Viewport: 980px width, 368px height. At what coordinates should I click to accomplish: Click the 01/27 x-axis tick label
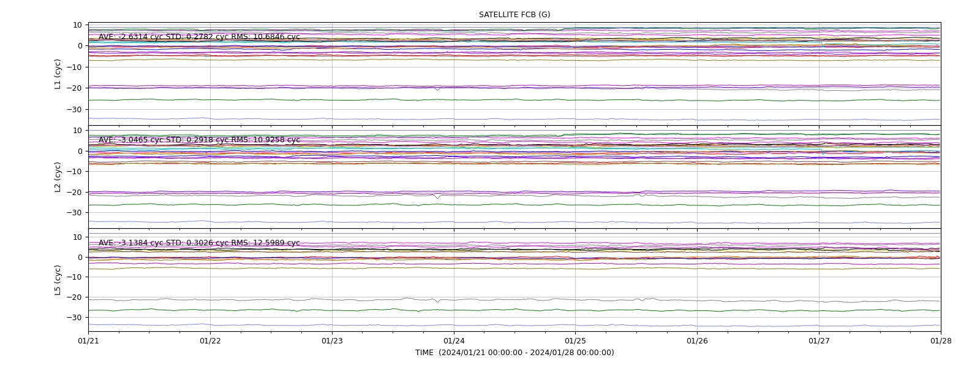819,340
